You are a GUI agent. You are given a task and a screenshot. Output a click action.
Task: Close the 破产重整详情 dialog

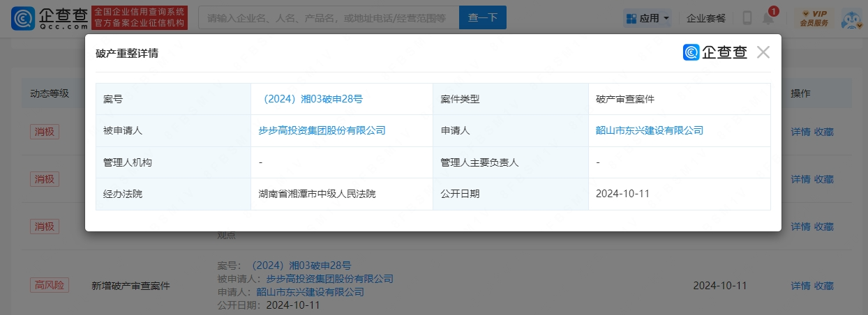point(763,52)
